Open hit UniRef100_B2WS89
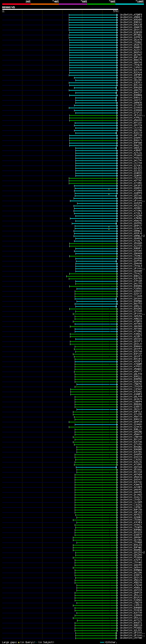Viewport: 146px width, 644px height. coord(131,32)
